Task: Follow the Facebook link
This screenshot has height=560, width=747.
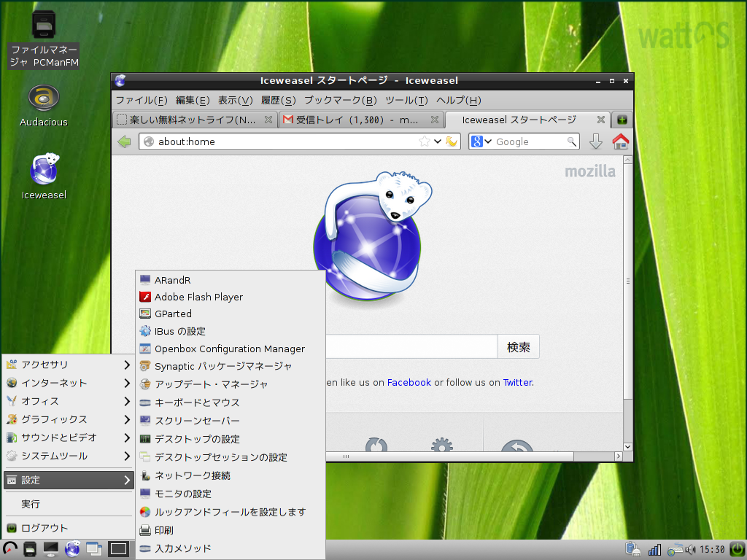Action: [x=409, y=382]
